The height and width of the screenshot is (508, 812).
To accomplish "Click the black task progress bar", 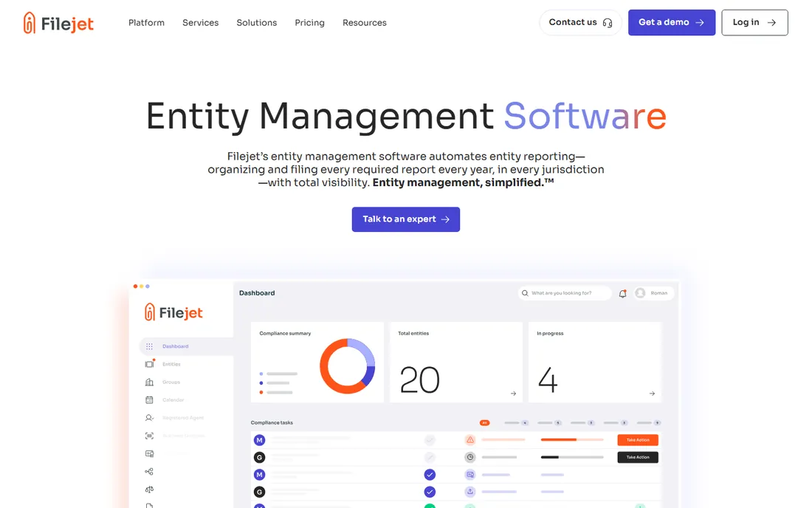I will (x=571, y=457).
